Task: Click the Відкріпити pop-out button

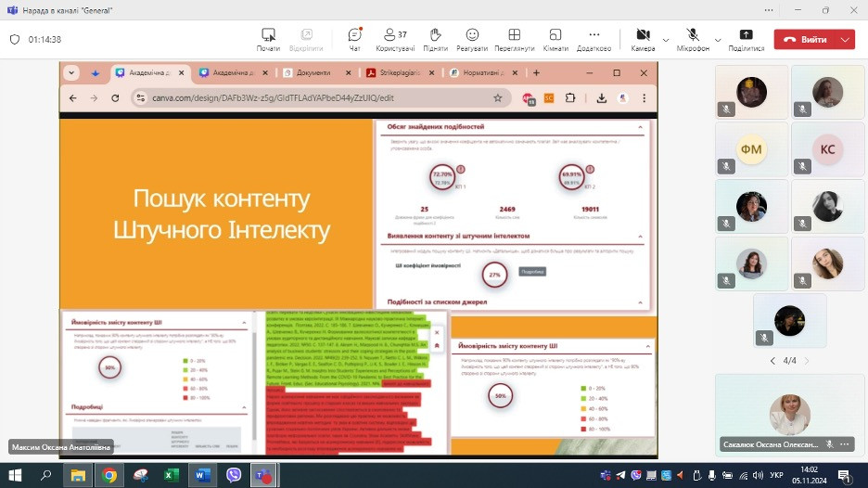Action: [306, 40]
